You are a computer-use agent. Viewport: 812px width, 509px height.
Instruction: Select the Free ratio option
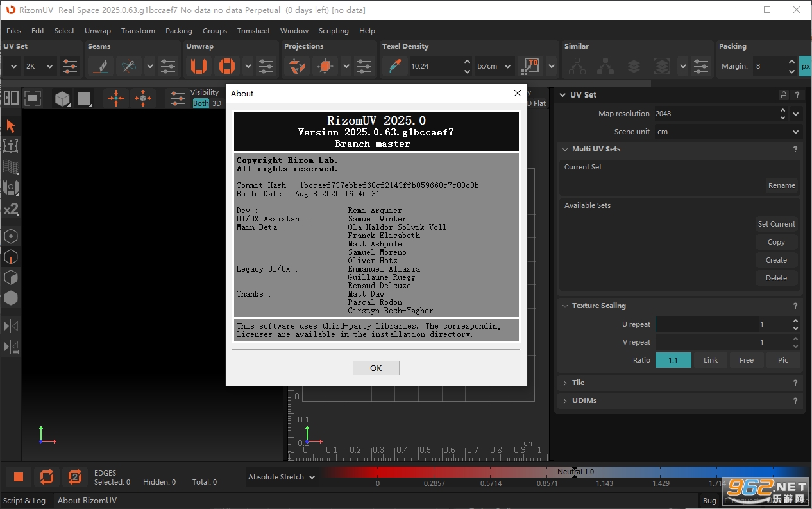[747, 360]
